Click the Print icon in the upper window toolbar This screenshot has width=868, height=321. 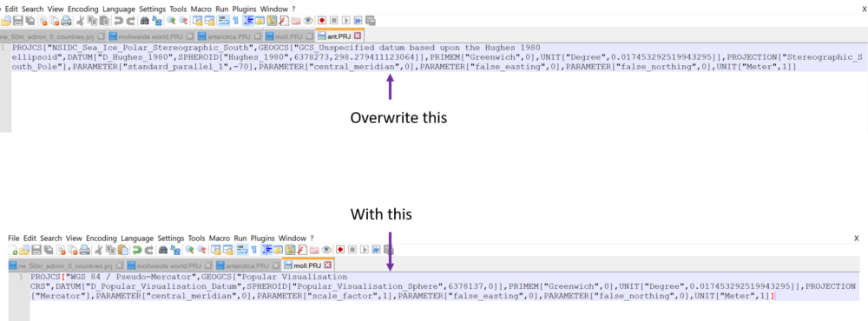point(66,21)
